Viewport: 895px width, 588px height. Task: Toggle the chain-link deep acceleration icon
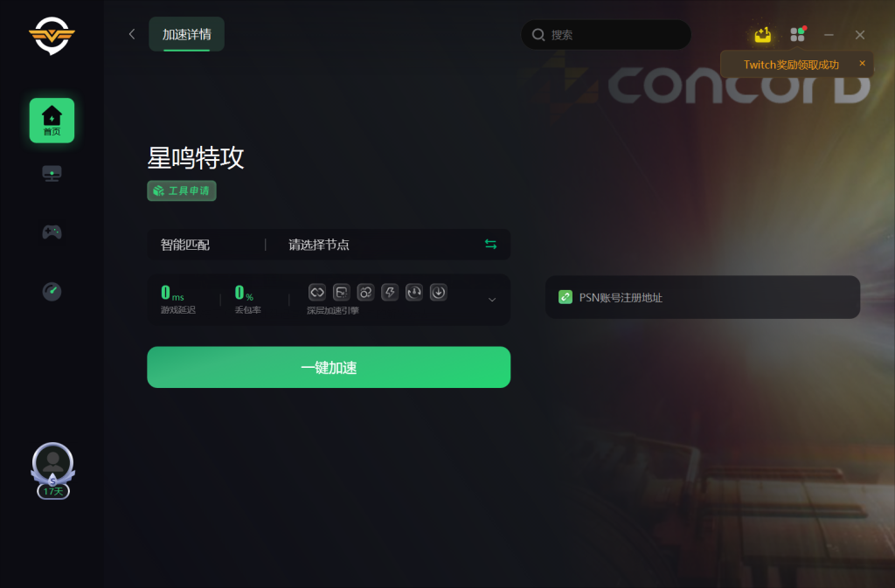coord(317,293)
